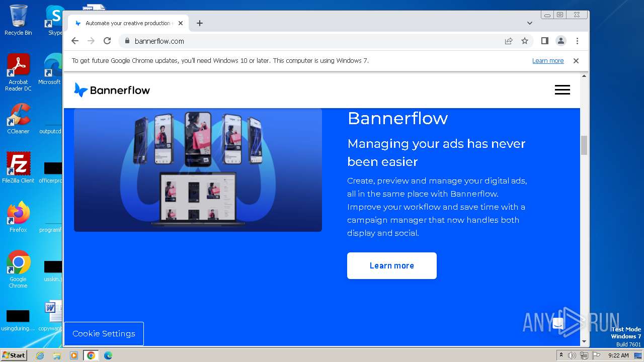Click the taskbar clock 9:22 AM
The width and height of the screenshot is (644, 362).
pos(618,355)
